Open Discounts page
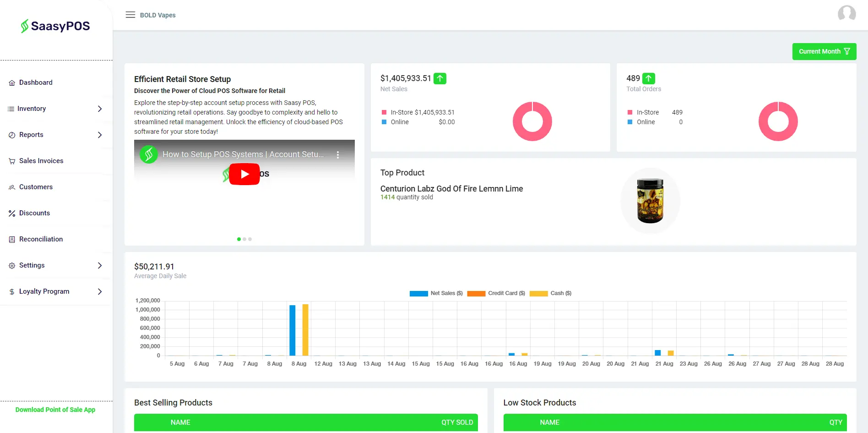The height and width of the screenshot is (433, 868). pyautogui.click(x=34, y=213)
